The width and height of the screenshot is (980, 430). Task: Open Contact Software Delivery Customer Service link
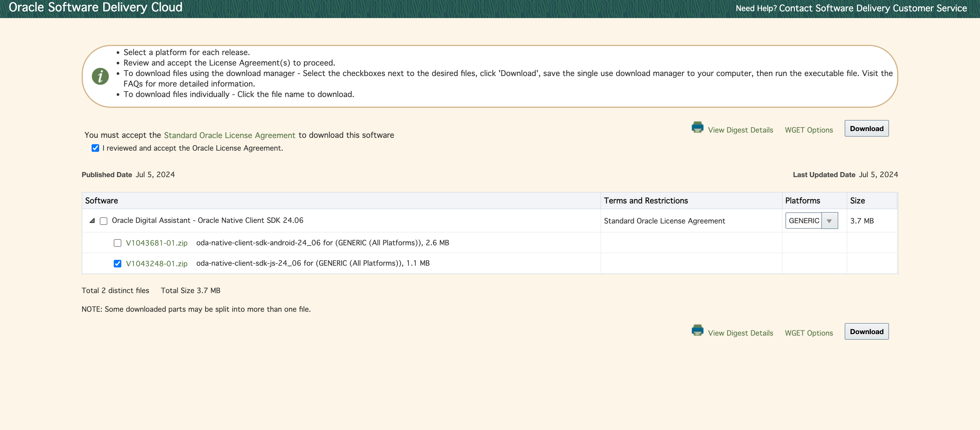(873, 8)
